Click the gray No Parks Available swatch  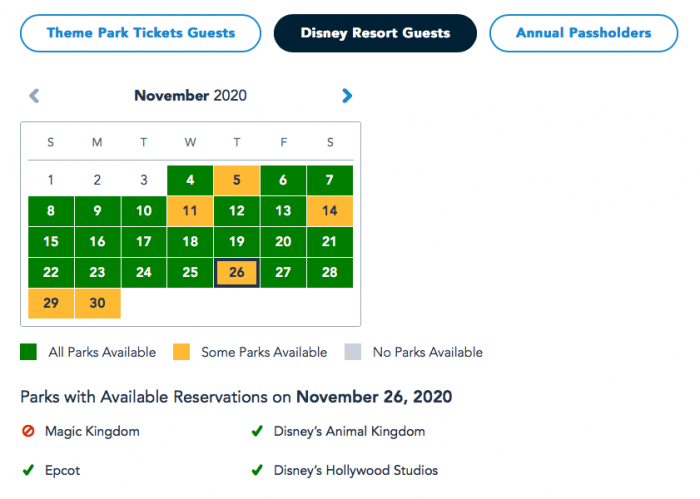click(x=352, y=352)
